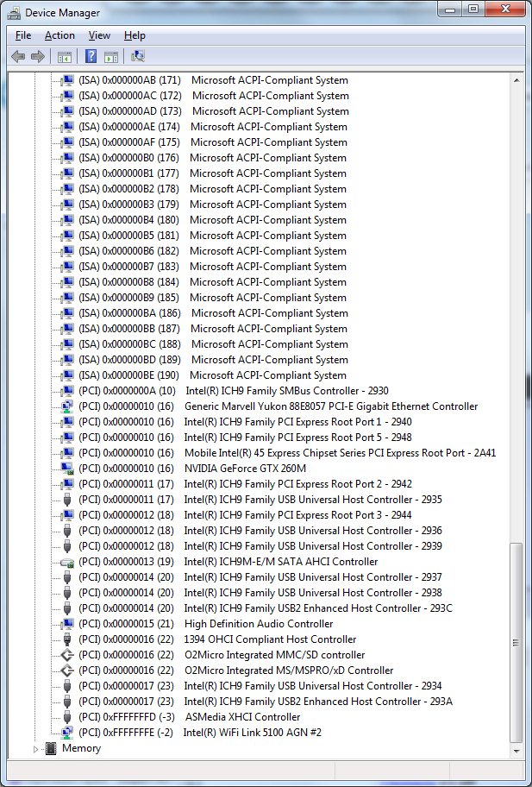
Task: Select (ISA) 0x000000B5 (181) ACPI-Compliant System row
Action: pyautogui.click(x=213, y=236)
